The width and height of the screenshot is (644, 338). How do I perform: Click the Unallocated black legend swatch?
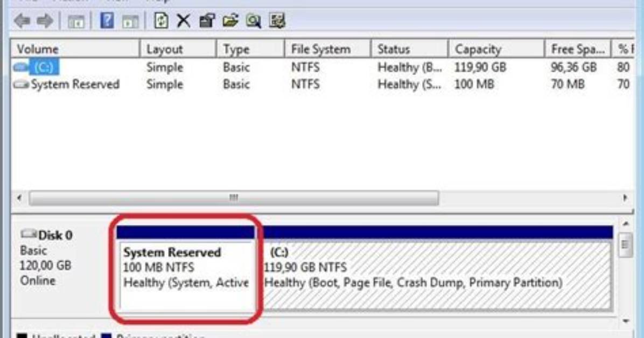pos(22,335)
